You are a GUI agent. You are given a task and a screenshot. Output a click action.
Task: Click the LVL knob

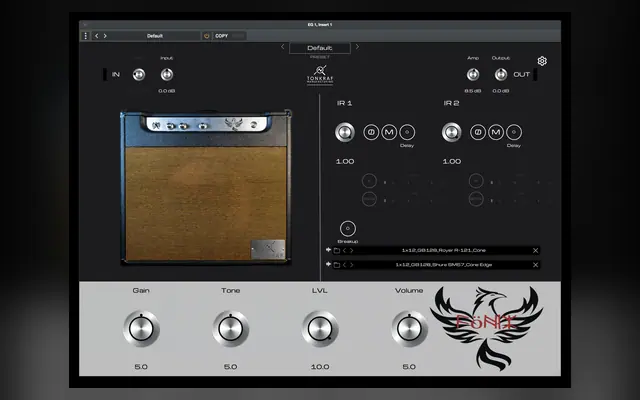[320, 329]
